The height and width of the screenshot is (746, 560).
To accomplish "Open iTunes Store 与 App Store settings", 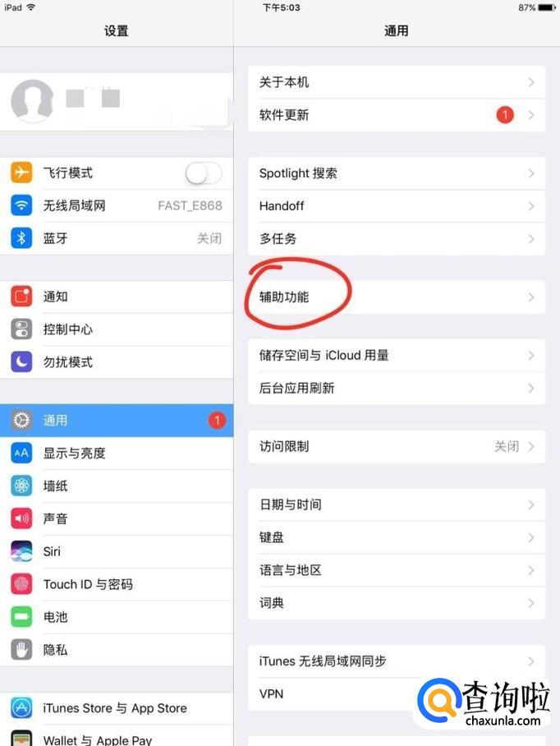I will pos(117,708).
